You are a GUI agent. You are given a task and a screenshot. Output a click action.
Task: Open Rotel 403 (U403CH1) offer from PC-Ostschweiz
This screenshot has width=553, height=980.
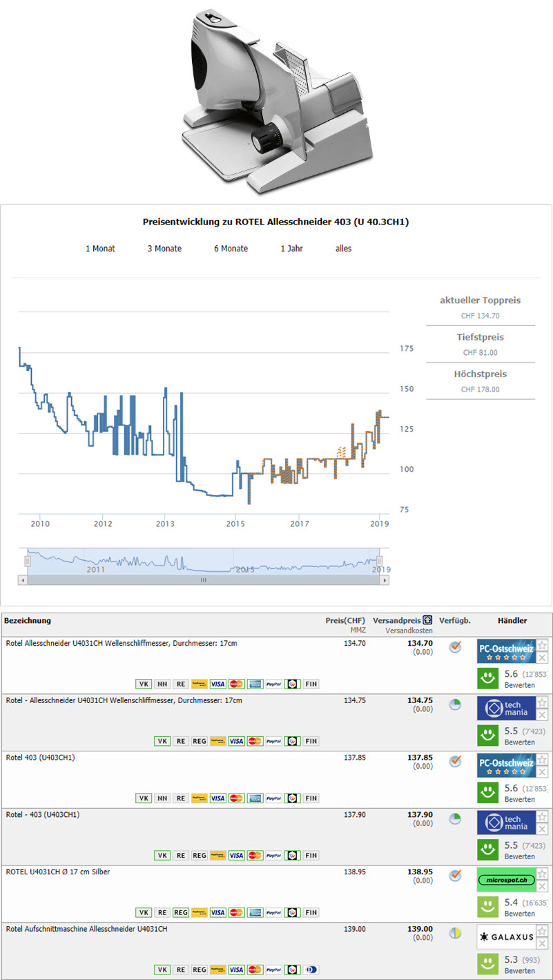[x=41, y=758]
